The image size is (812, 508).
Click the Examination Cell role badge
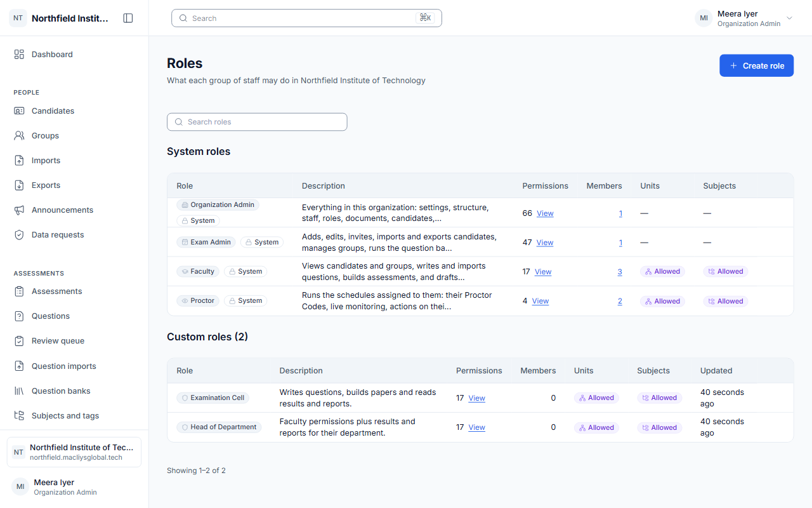(x=213, y=398)
